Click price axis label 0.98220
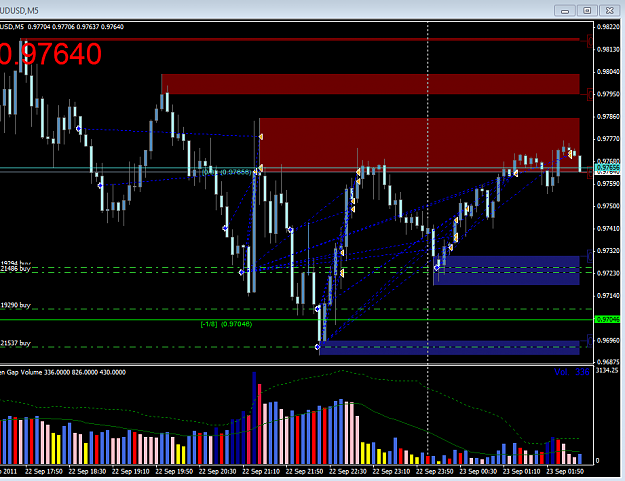The width and height of the screenshot is (625, 481). pyautogui.click(x=608, y=27)
